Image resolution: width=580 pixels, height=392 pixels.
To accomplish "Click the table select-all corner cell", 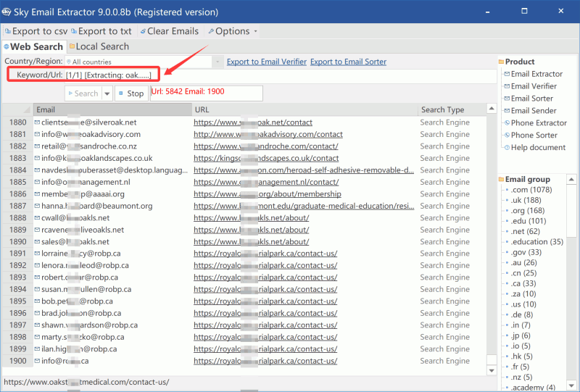I will 17,110.
